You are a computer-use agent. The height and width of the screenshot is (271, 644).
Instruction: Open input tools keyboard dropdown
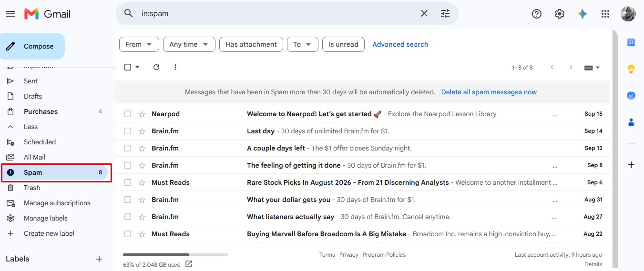[x=592, y=68]
